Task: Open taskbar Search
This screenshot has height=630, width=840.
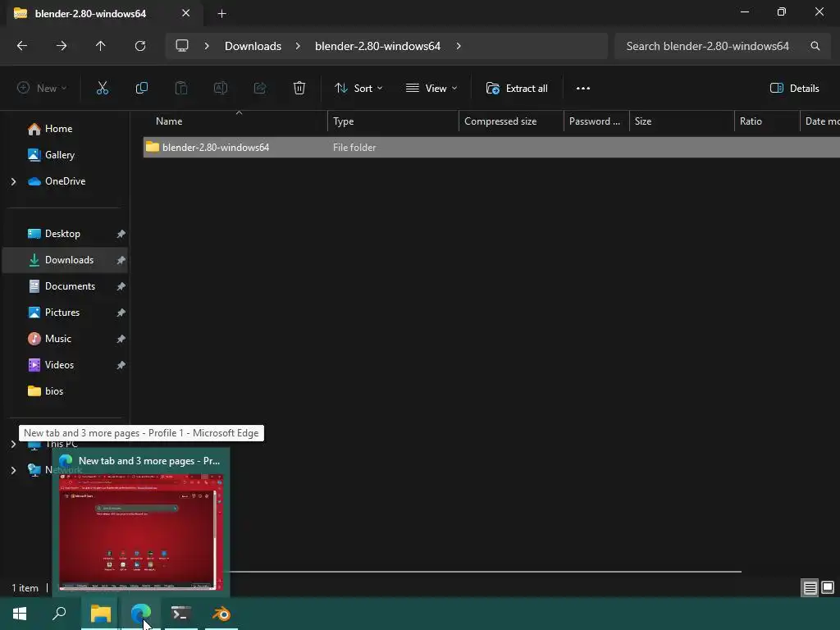Action: (x=59, y=614)
